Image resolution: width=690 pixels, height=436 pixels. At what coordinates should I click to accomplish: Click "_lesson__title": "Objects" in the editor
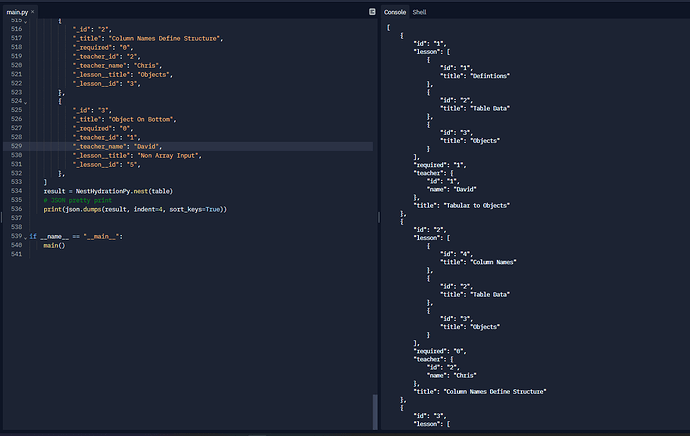pos(123,75)
